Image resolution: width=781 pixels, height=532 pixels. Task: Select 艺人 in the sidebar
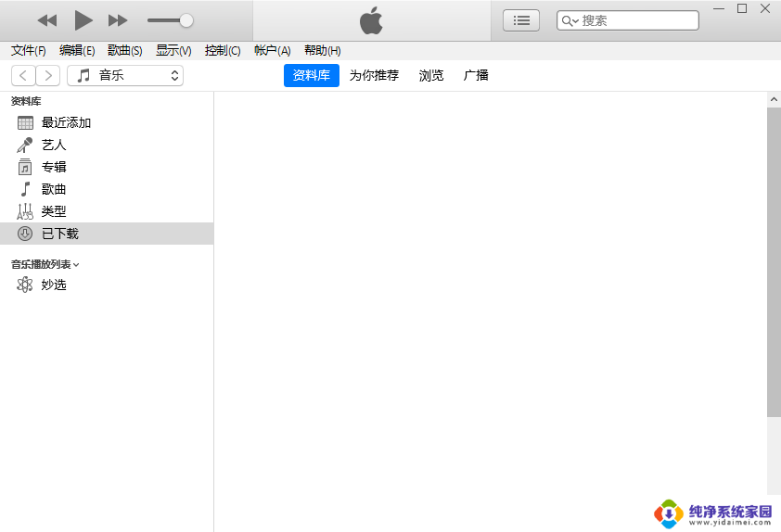tap(107, 145)
